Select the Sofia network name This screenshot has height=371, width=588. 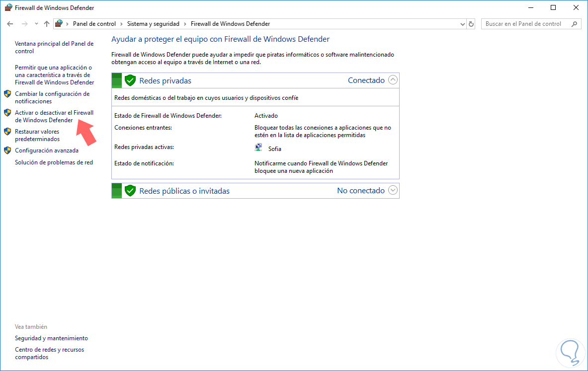(x=274, y=149)
